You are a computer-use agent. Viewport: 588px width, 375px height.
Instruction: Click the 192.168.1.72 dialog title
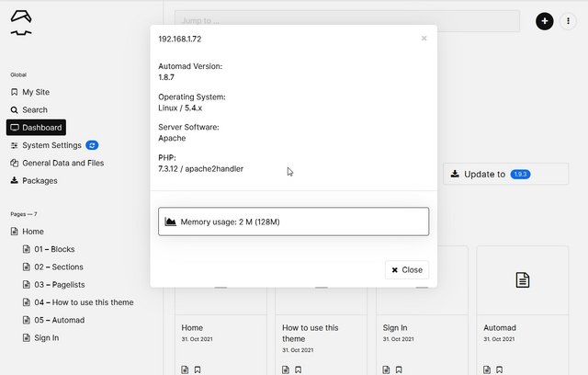click(x=180, y=39)
